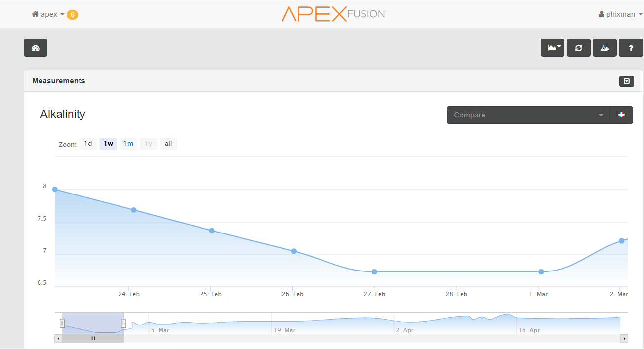Set zoom range to 1w

(108, 144)
